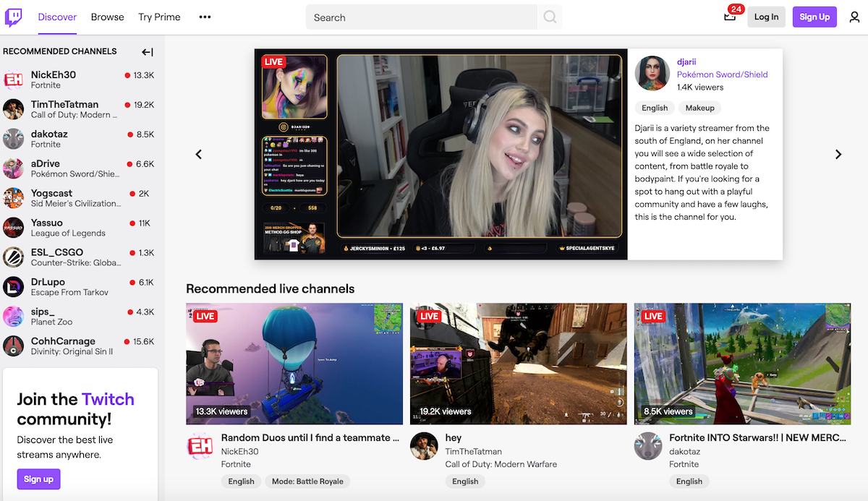The width and height of the screenshot is (868, 501).
Task: Open the Try Prime page
Action: (x=158, y=17)
